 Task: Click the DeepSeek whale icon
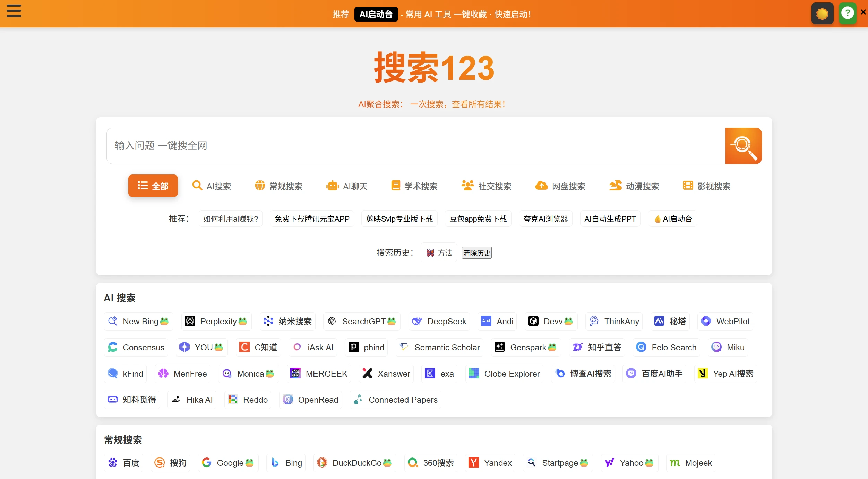(417, 321)
